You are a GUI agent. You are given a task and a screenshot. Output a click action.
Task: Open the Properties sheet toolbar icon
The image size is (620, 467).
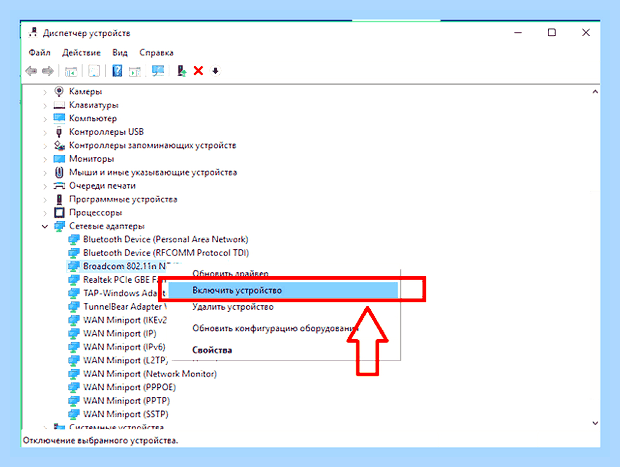coord(94,71)
